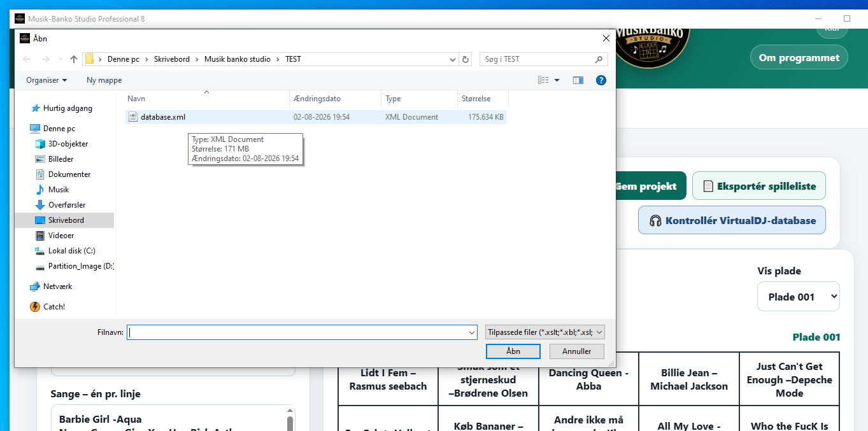The image size is (868, 431).
Task: Open the view options dropdown arrow
Action: click(x=557, y=80)
